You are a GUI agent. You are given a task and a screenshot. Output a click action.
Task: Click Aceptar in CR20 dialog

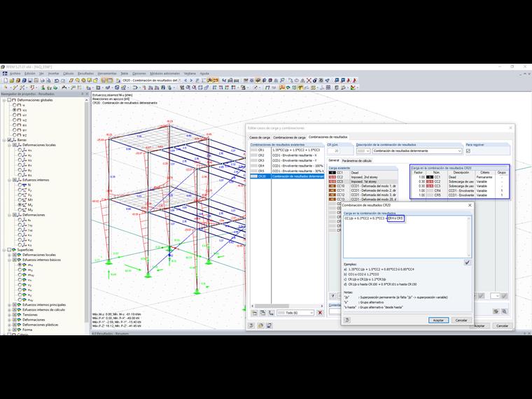click(438, 320)
